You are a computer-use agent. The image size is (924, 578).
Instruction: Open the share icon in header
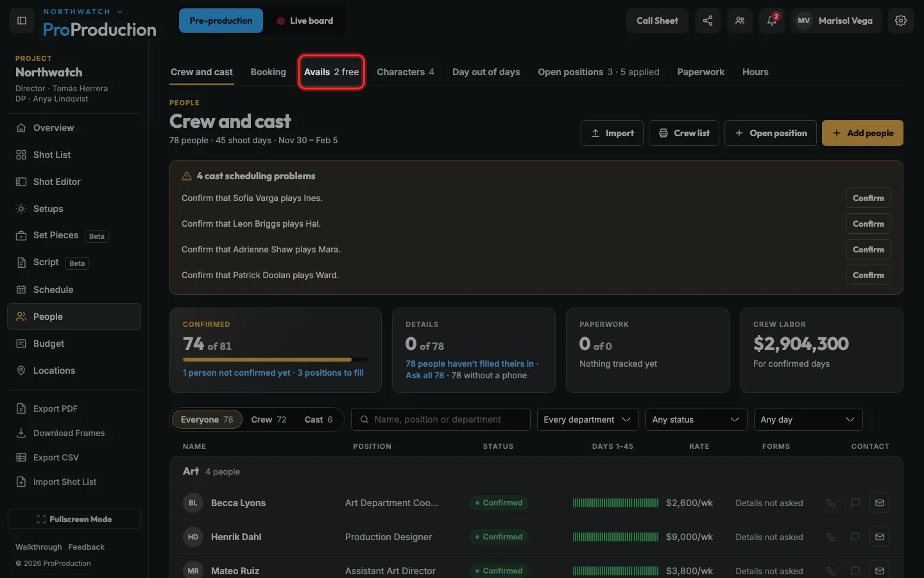(x=707, y=21)
